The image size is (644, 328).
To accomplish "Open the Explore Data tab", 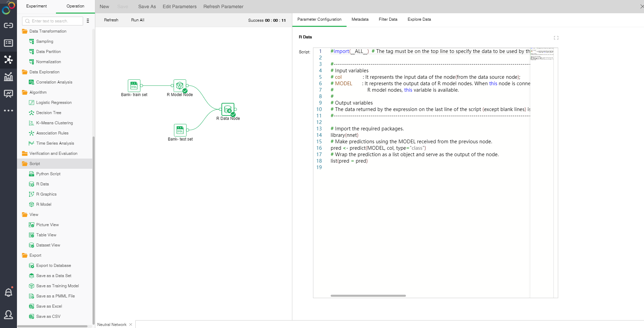I will click(x=419, y=19).
